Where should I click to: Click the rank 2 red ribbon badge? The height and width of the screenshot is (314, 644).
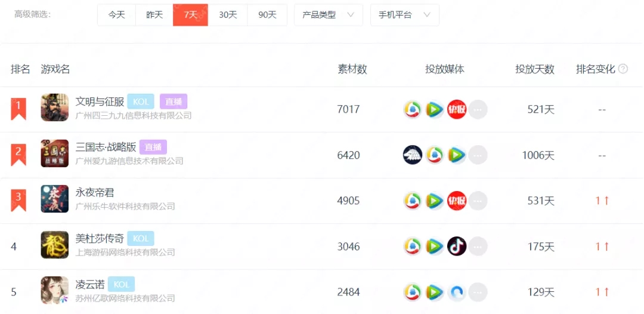[18, 155]
